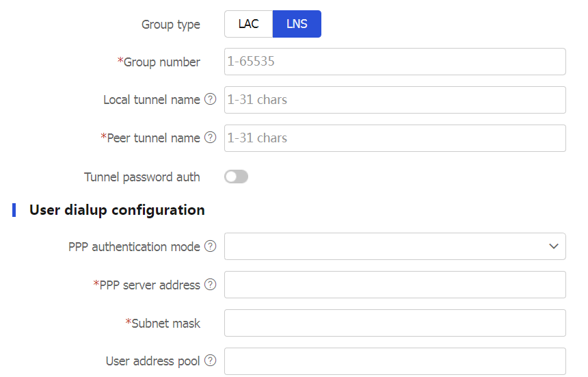The width and height of the screenshot is (588, 377).
Task: Click the Subnet mask label text
Action: [165, 323]
